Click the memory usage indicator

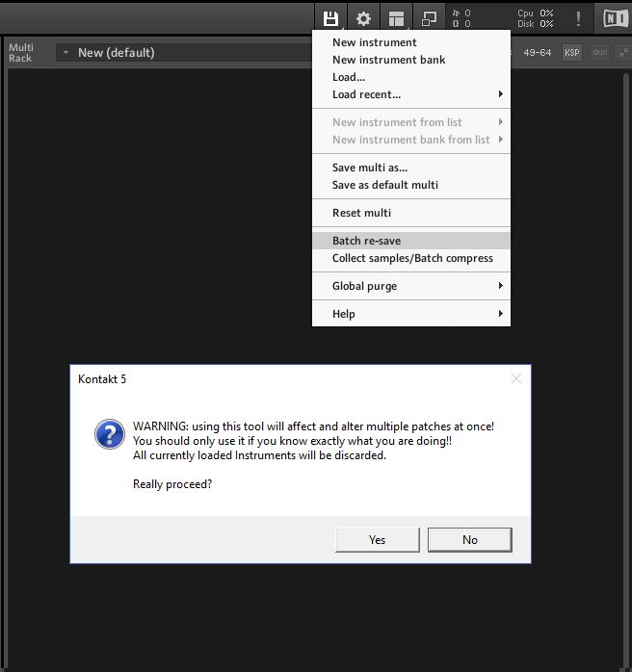tap(461, 24)
